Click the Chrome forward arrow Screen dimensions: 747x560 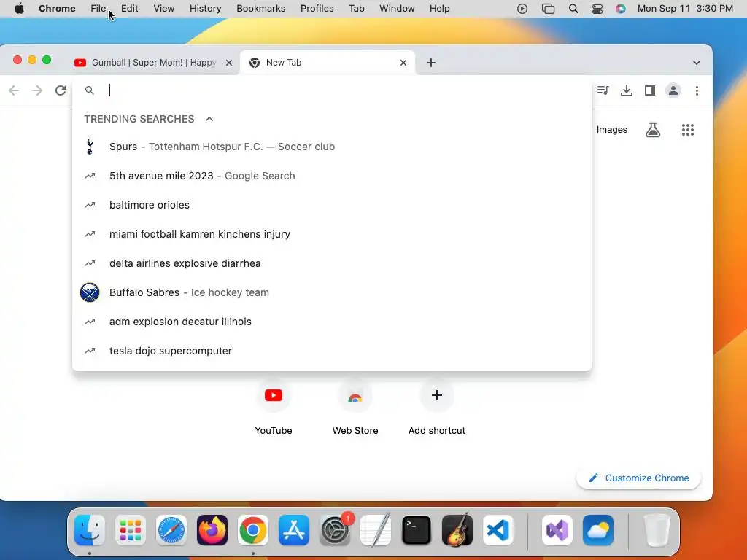37,90
